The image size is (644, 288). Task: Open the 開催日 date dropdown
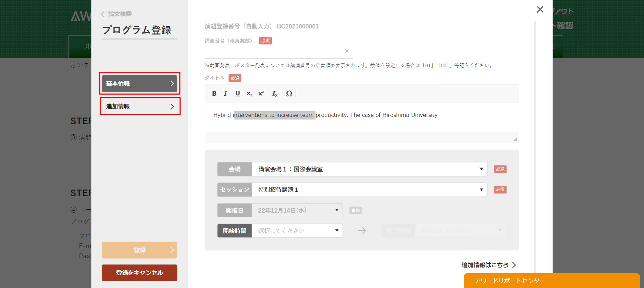coord(297,210)
